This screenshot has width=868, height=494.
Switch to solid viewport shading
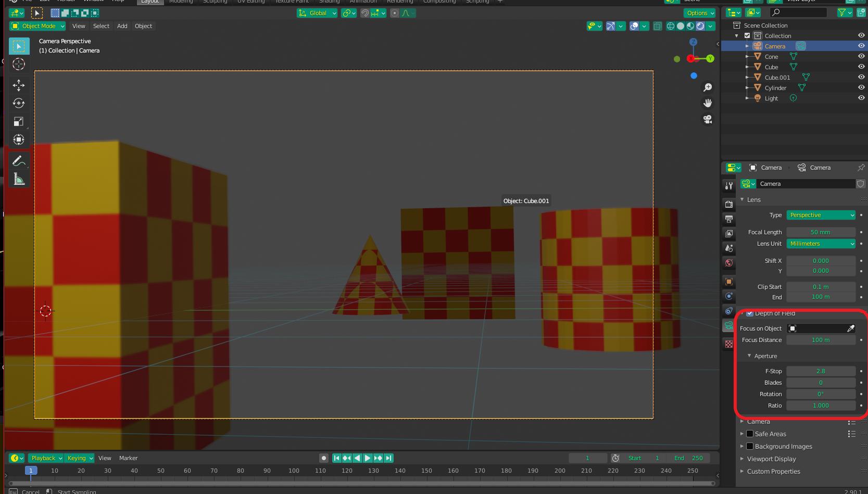tap(681, 26)
